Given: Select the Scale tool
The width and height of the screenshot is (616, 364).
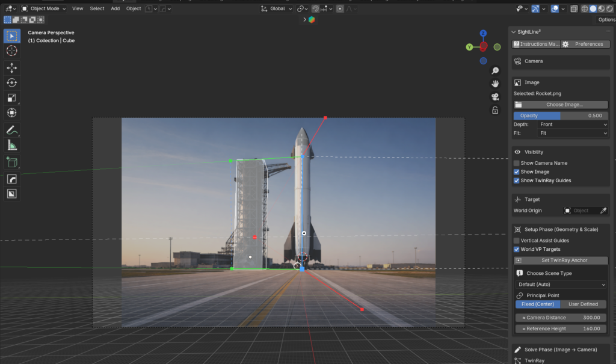Looking at the screenshot, I should tap(12, 97).
